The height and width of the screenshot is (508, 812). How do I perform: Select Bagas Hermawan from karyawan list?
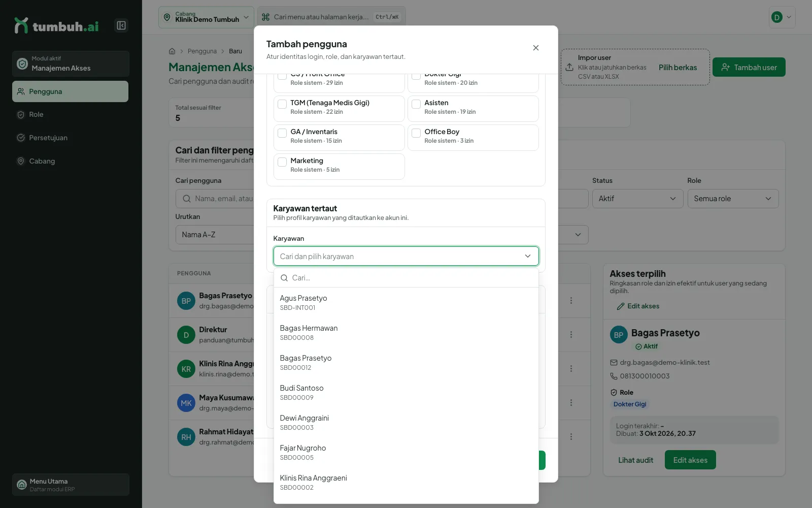[x=406, y=332]
